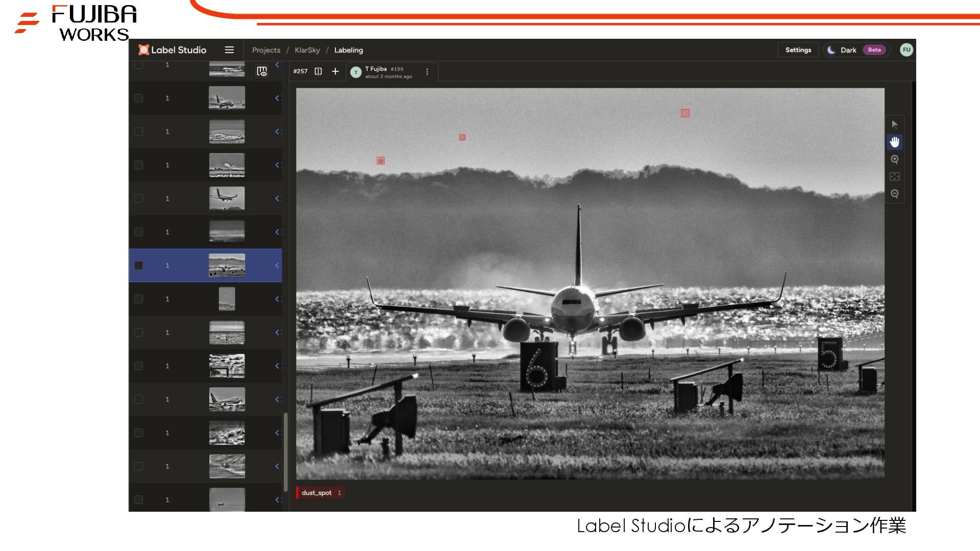
Task: Click the compare annotations split-view icon
Action: click(318, 71)
